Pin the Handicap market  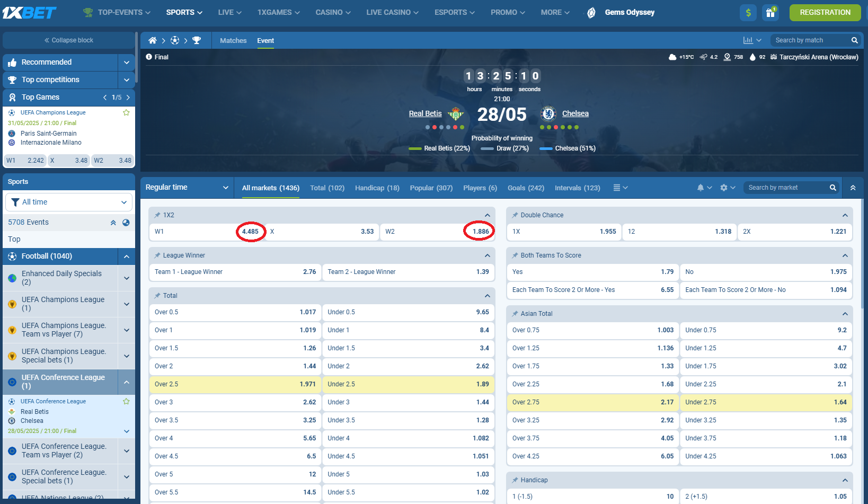pos(515,480)
